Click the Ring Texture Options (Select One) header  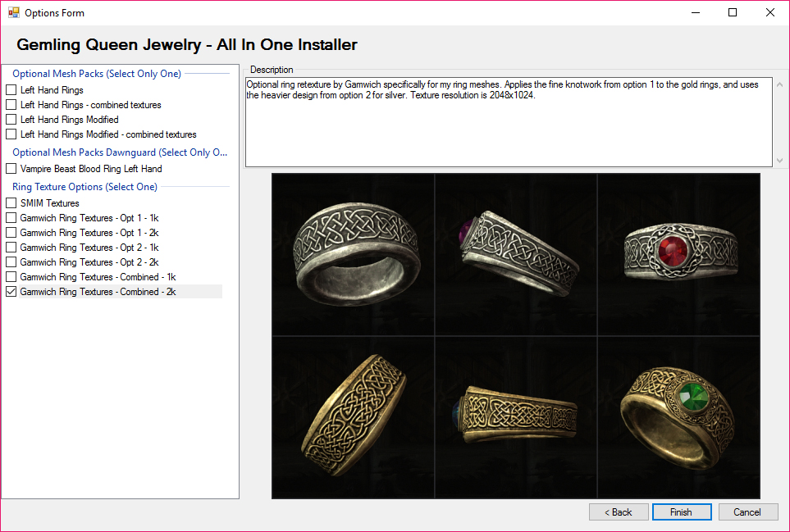tap(84, 187)
